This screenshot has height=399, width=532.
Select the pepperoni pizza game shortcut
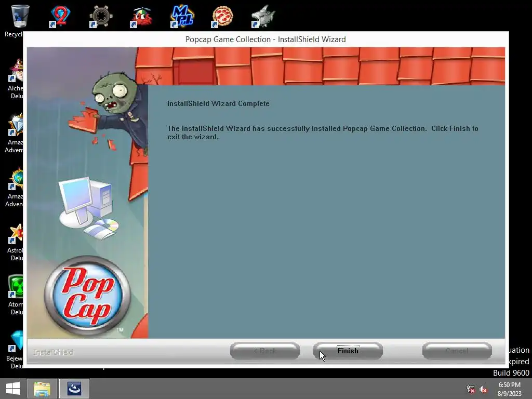click(222, 16)
